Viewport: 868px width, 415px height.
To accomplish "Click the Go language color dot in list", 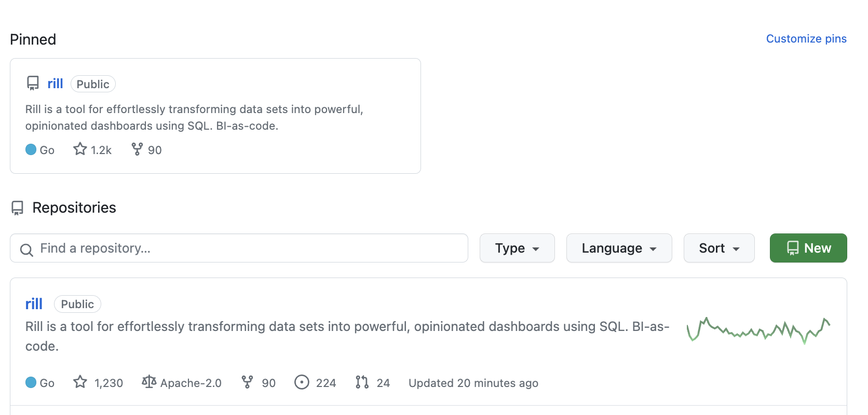I will coord(31,382).
